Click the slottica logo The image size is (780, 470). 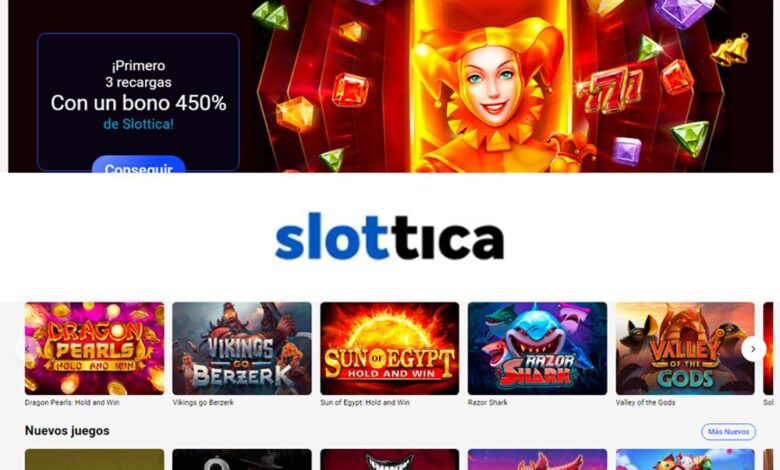pos(390,236)
